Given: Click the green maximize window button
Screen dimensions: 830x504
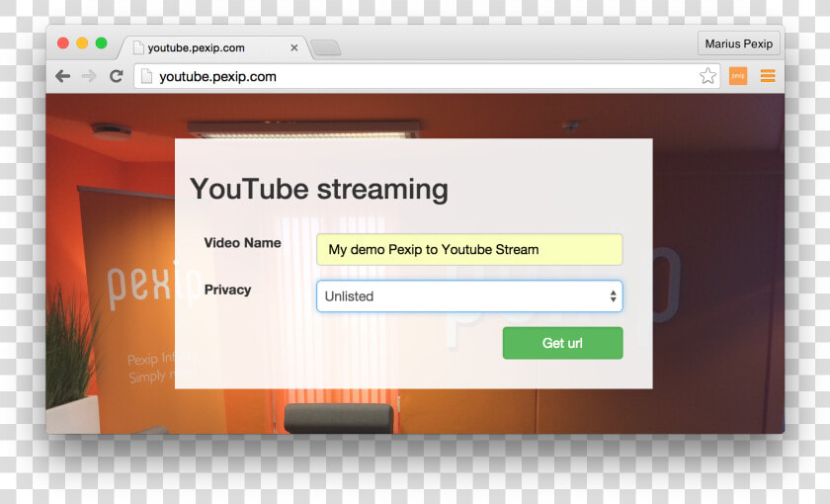Looking at the screenshot, I should pyautogui.click(x=101, y=42).
